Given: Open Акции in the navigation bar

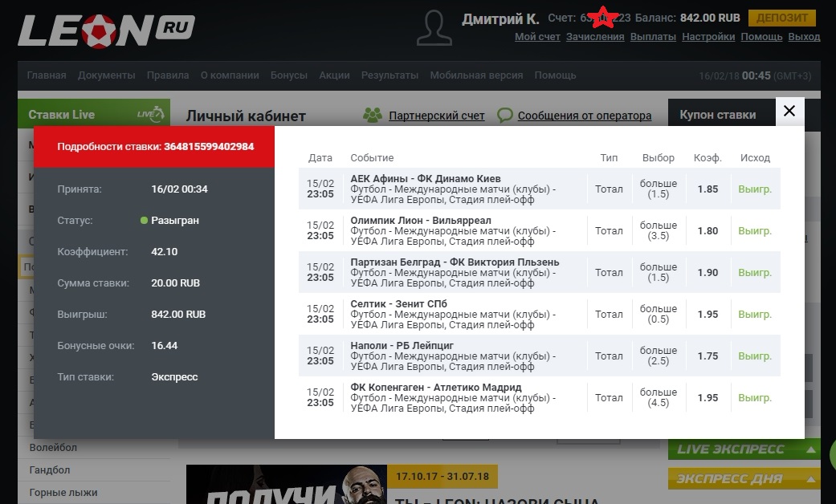Looking at the screenshot, I should point(334,75).
